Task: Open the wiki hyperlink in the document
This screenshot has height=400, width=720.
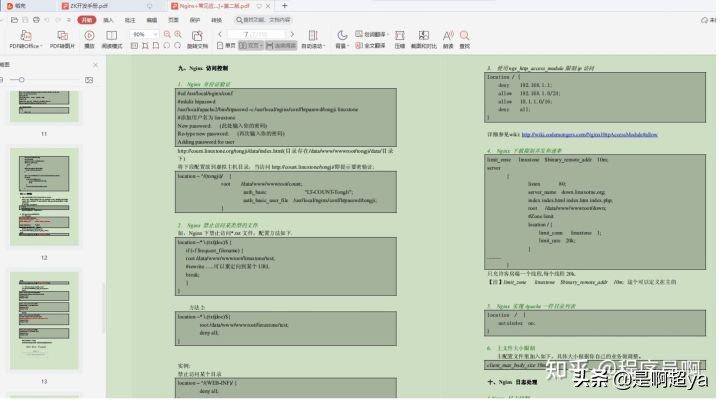Action: pyautogui.click(x=589, y=135)
